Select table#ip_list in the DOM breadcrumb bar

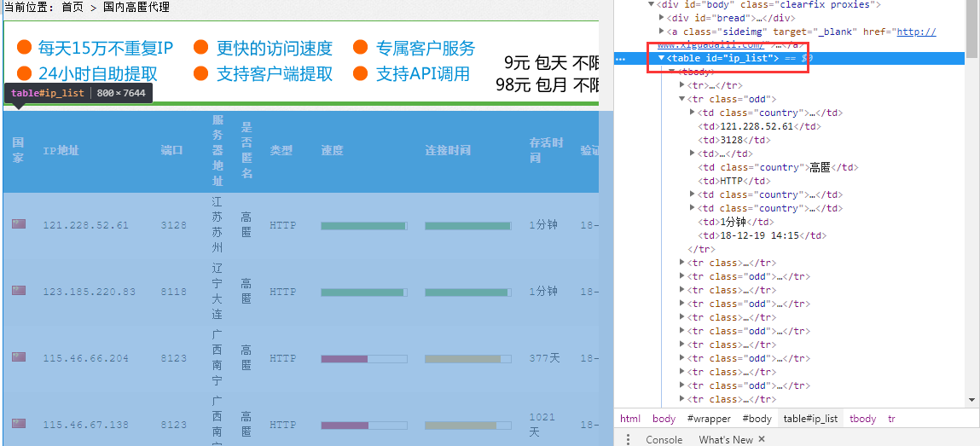point(810,419)
